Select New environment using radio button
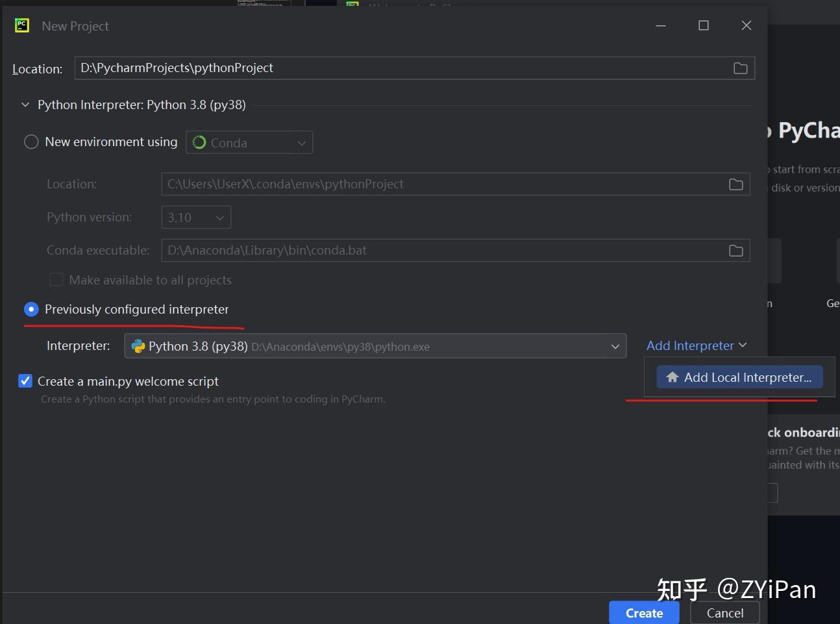Image resolution: width=840 pixels, height=624 pixels. tap(31, 142)
